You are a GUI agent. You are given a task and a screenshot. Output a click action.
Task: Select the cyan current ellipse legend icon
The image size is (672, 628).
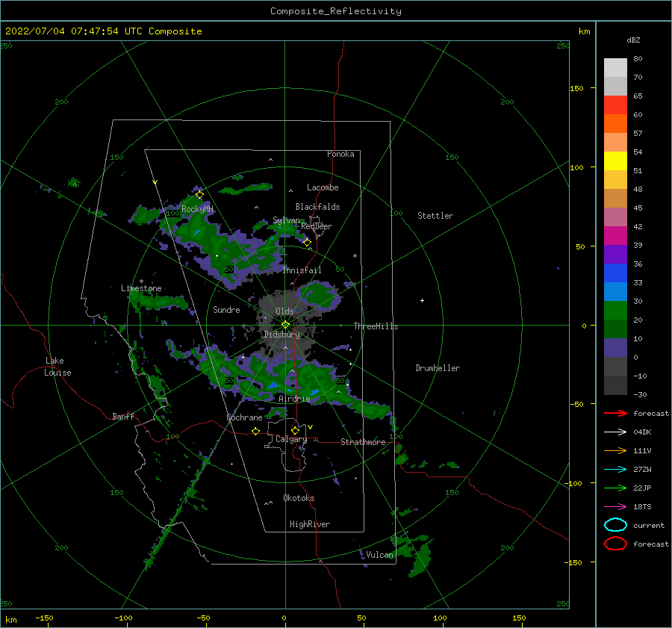(x=615, y=525)
